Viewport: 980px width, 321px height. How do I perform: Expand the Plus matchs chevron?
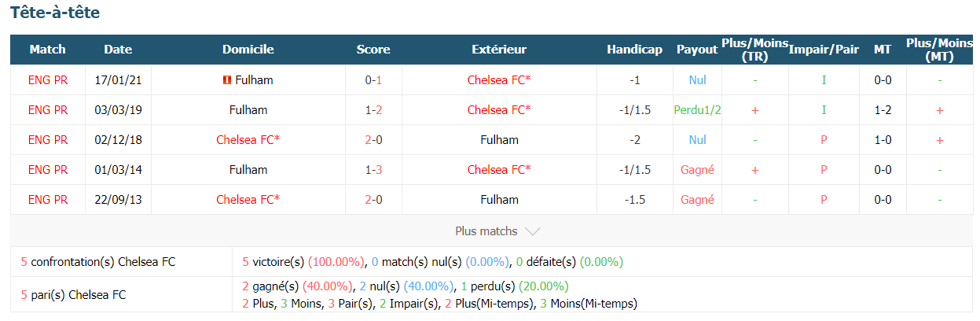532,231
